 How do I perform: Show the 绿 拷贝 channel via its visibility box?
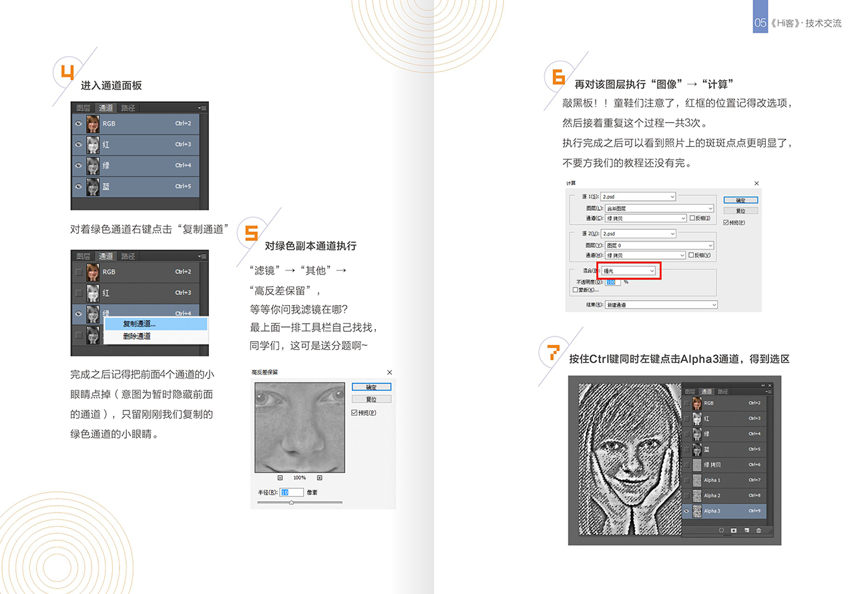pos(687,465)
